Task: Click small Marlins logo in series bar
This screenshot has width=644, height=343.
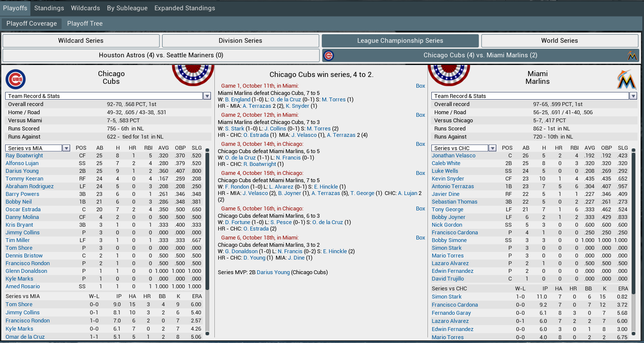Action: point(632,56)
